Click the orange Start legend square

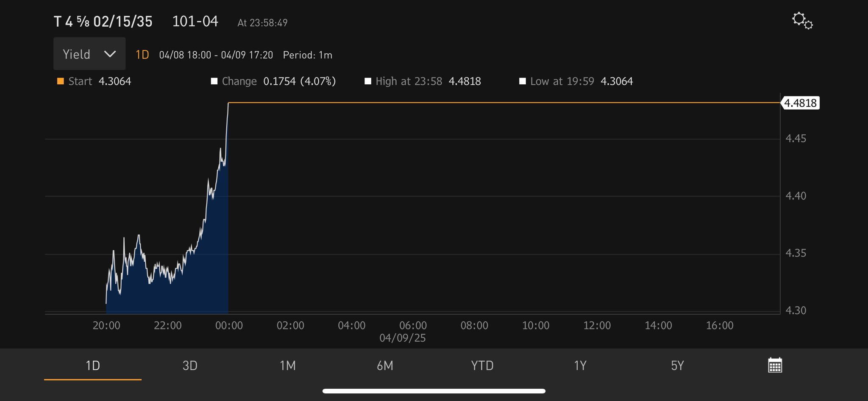coord(61,81)
